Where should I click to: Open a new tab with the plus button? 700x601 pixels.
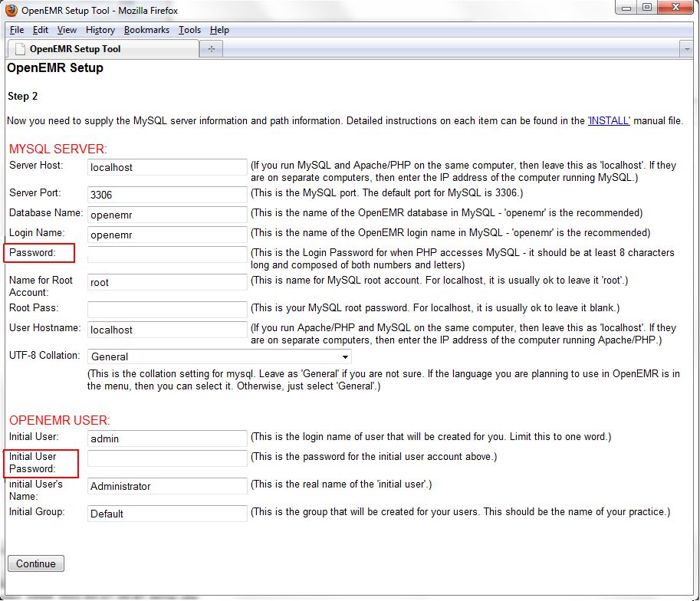(211, 48)
